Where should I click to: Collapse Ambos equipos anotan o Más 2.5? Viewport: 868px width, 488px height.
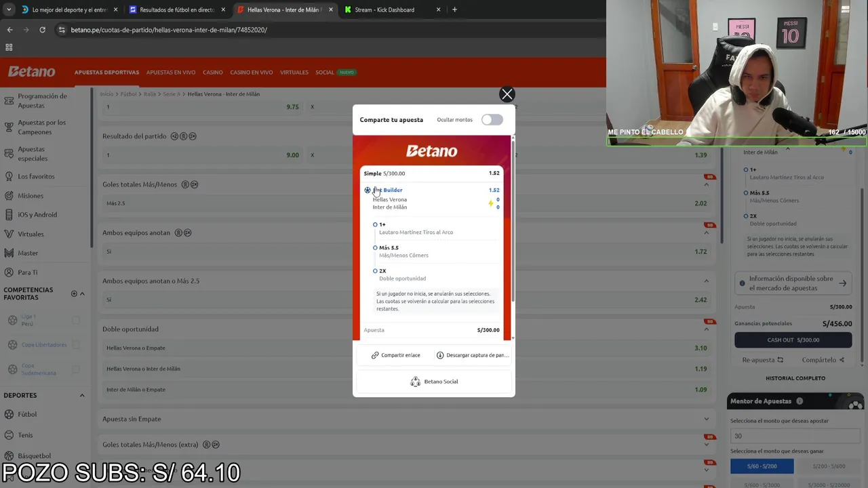[706, 281]
